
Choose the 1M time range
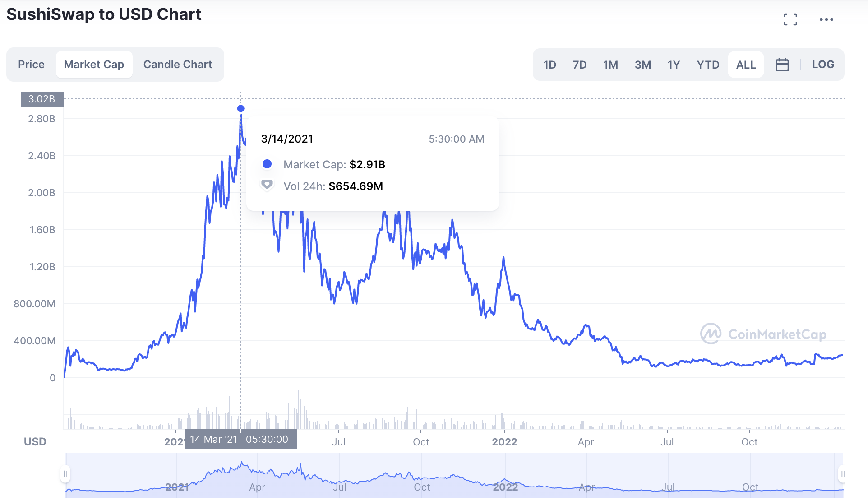[610, 65]
